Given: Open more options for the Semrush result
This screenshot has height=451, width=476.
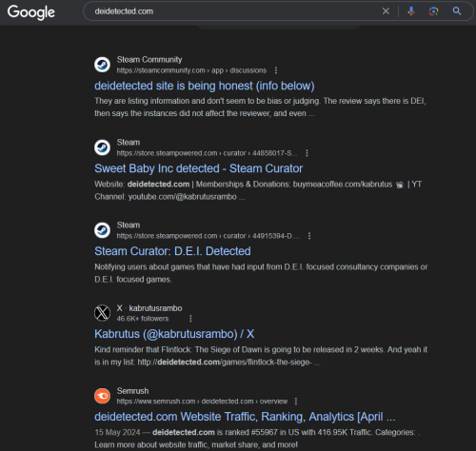Looking at the screenshot, I should (296, 402).
